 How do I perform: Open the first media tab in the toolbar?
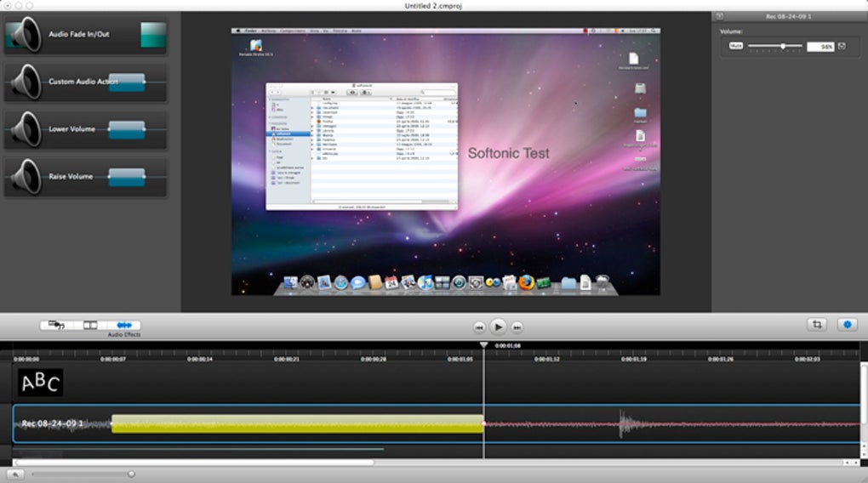pos(56,326)
